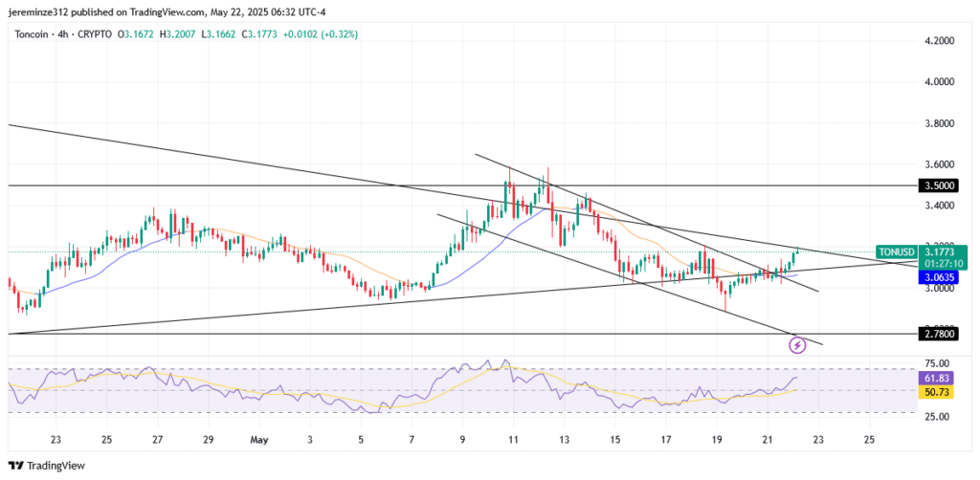
Task: Click the 19 date label on time axis
Action: pyautogui.click(x=718, y=440)
